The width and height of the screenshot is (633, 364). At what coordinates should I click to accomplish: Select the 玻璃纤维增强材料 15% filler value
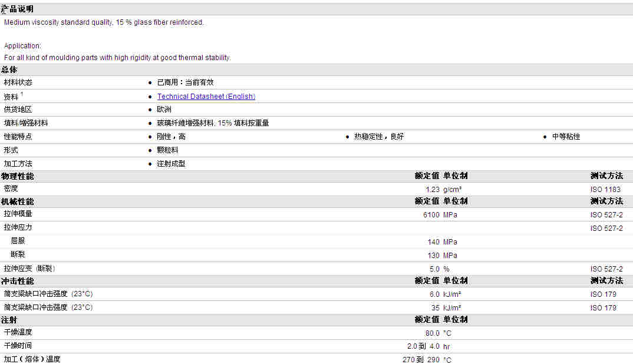[x=213, y=123]
